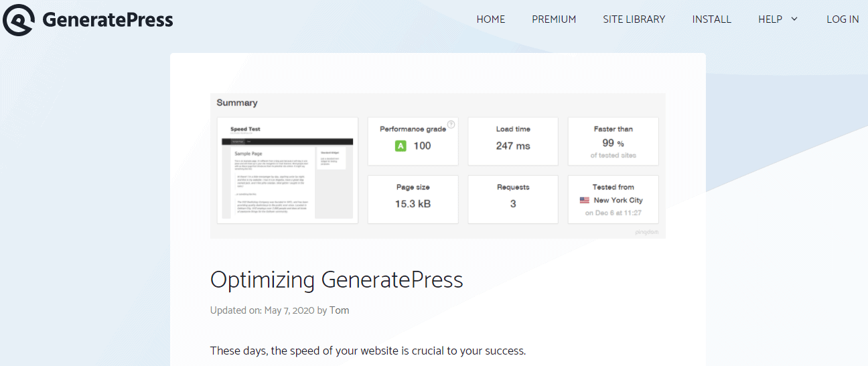Expand the HELP dropdown chevron
This screenshot has width=868, height=366.
[x=795, y=19]
